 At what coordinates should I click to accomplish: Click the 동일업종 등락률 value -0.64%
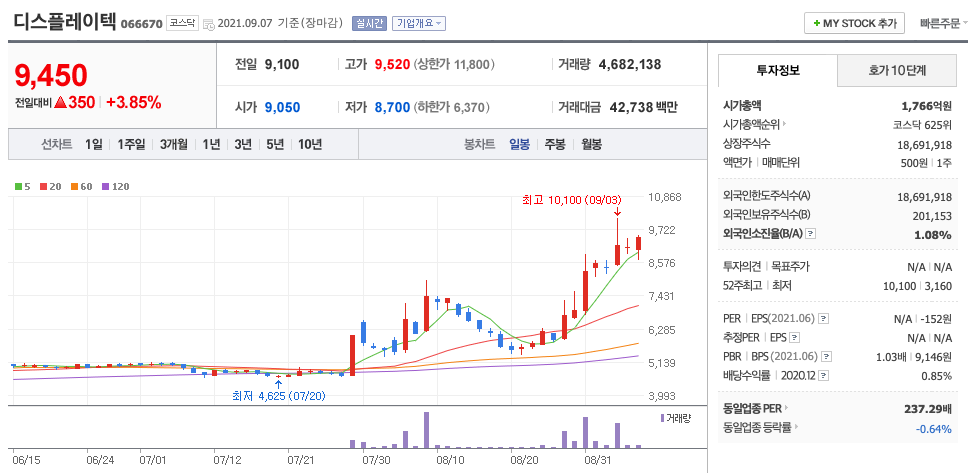pyautogui.click(x=934, y=428)
